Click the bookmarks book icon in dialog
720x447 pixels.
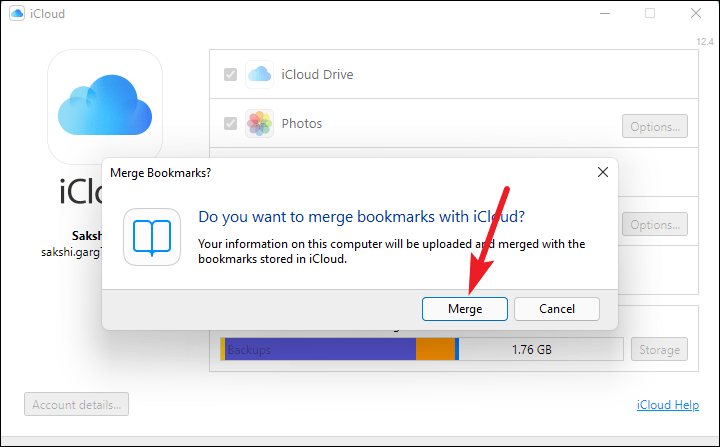point(152,237)
